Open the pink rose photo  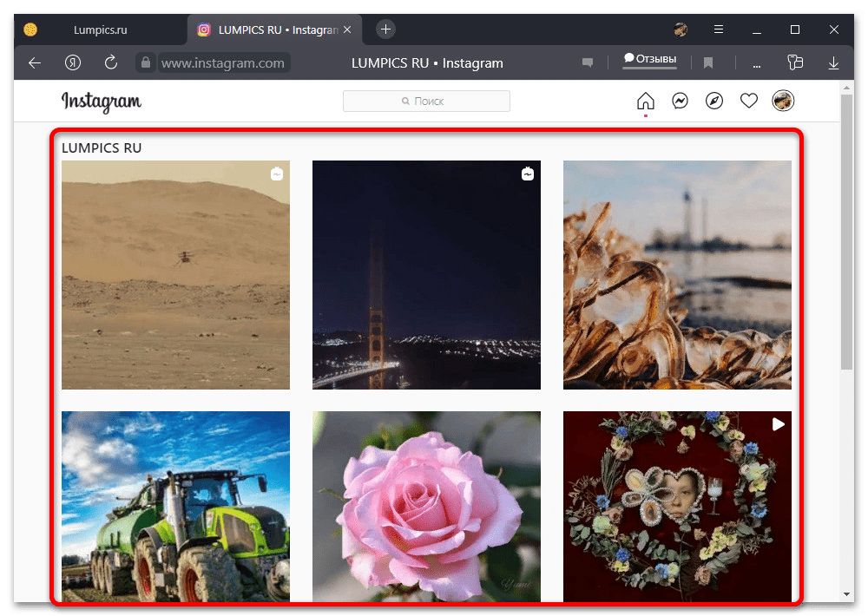tap(426, 506)
